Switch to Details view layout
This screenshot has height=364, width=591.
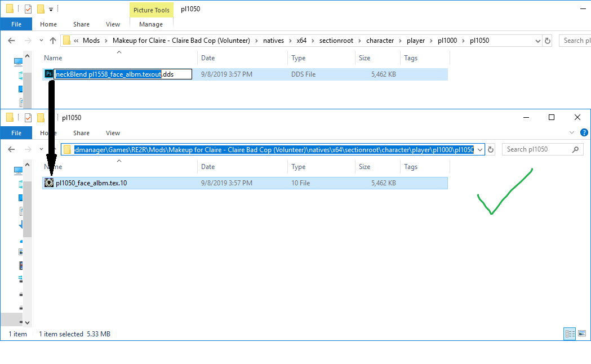pyautogui.click(x=570, y=334)
